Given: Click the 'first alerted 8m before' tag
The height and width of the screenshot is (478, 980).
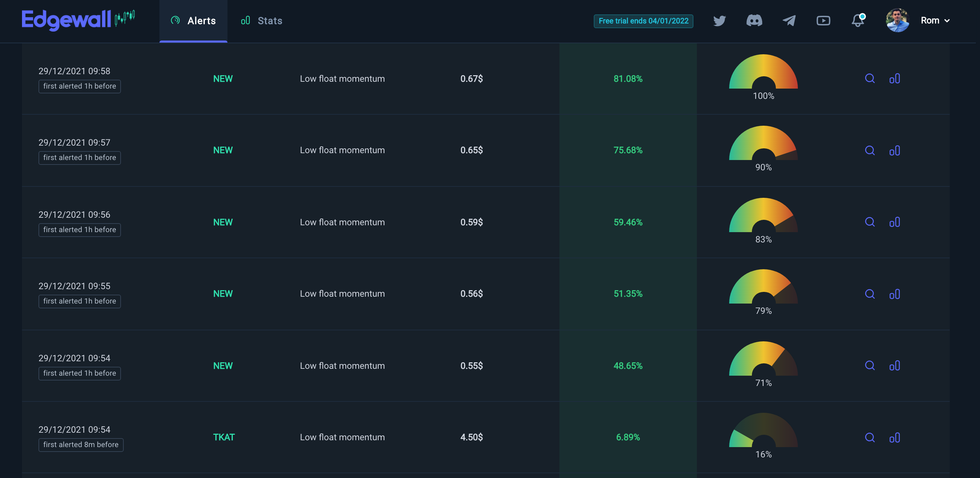Looking at the screenshot, I should coord(81,445).
